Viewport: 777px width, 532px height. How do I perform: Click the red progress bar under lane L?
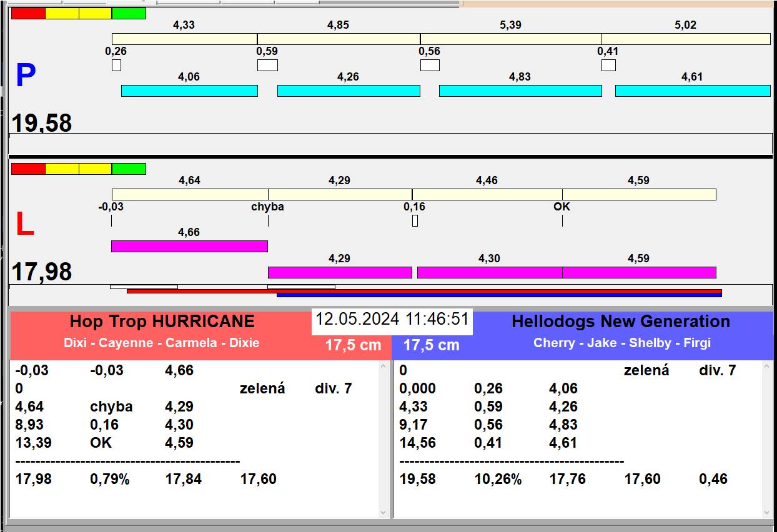(x=424, y=291)
